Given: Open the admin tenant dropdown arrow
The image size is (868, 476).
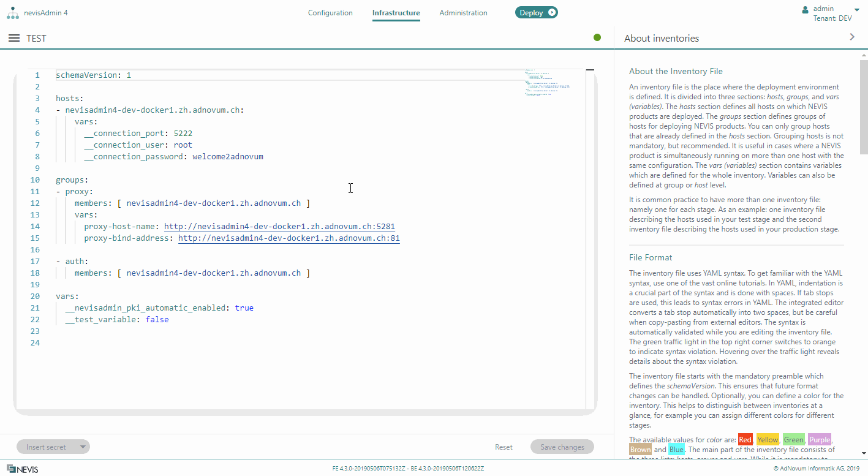Looking at the screenshot, I should 856,10.
